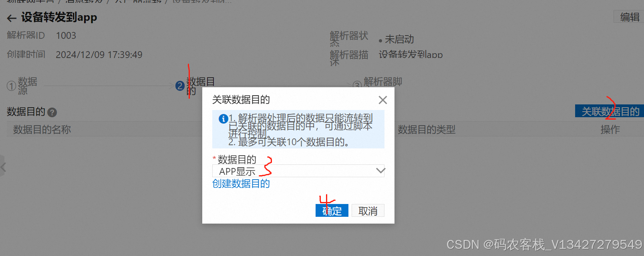Click the 编辑 button at top right
644x256 pixels.
click(629, 17)
